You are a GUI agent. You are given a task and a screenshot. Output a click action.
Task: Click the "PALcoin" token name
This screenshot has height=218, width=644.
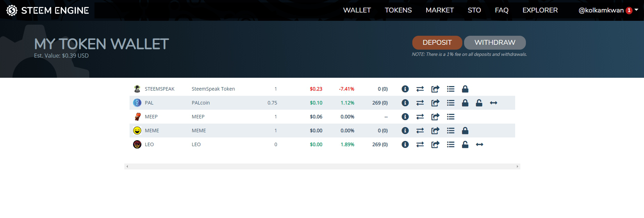pyautogui.click(x=201, y=103)
